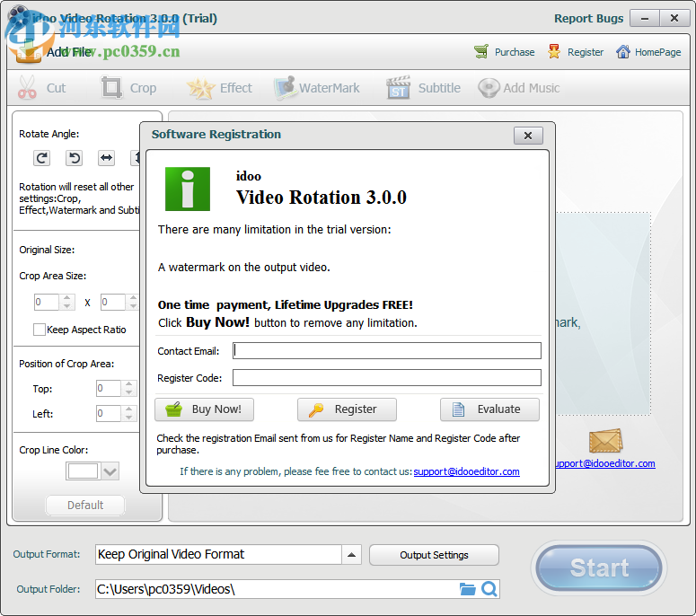Click the crop area height field
The height and width of the screenshot is (616, 696).
pyautogui.click(x=113, y=303)
